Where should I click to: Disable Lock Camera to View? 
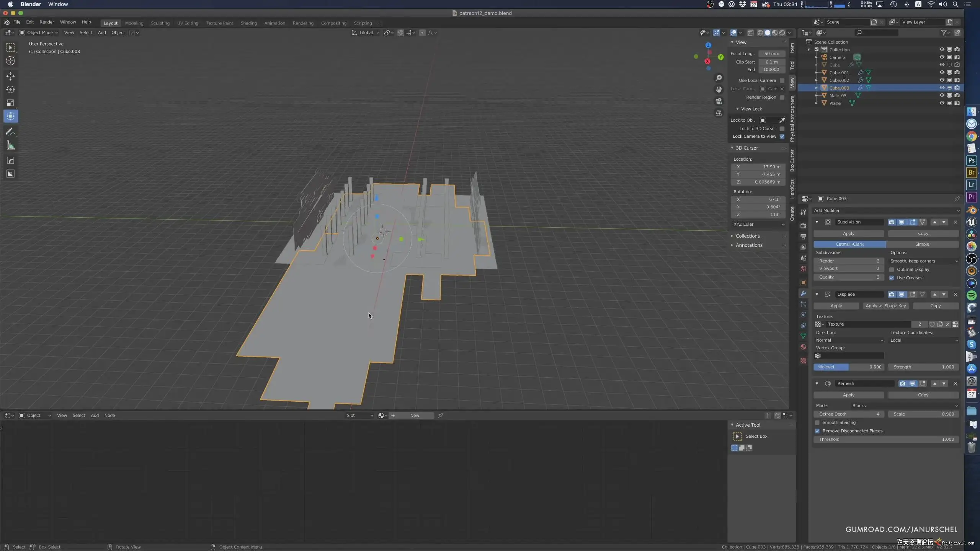click(782, 137)
